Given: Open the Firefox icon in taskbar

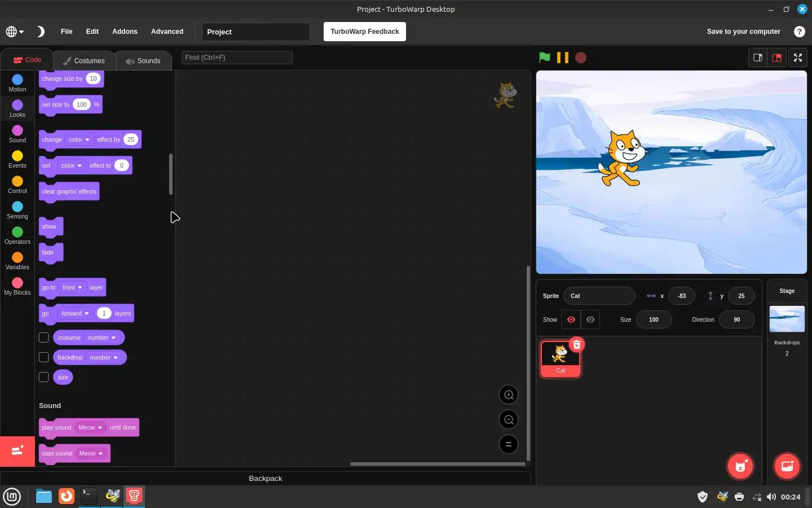Looking at the screenshot, I should pyautogui.click(x=67, y=496).
